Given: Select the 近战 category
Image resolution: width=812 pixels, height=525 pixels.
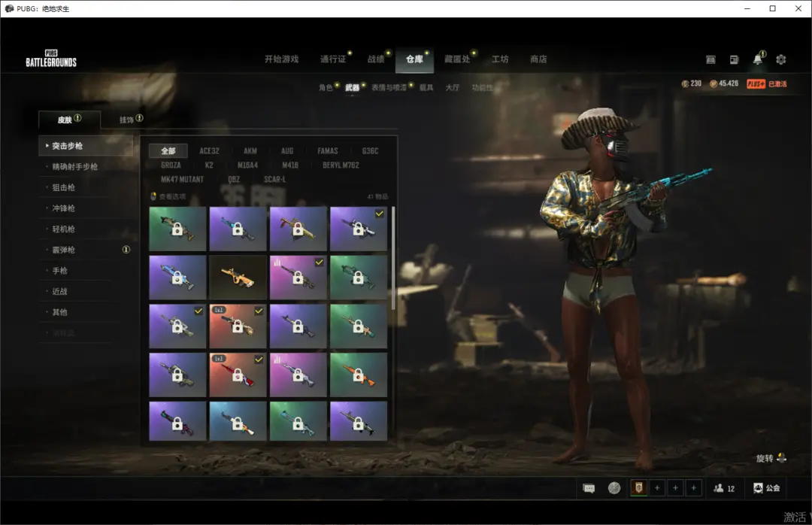Looking at the screenshot, I should (x=60, y=291).
